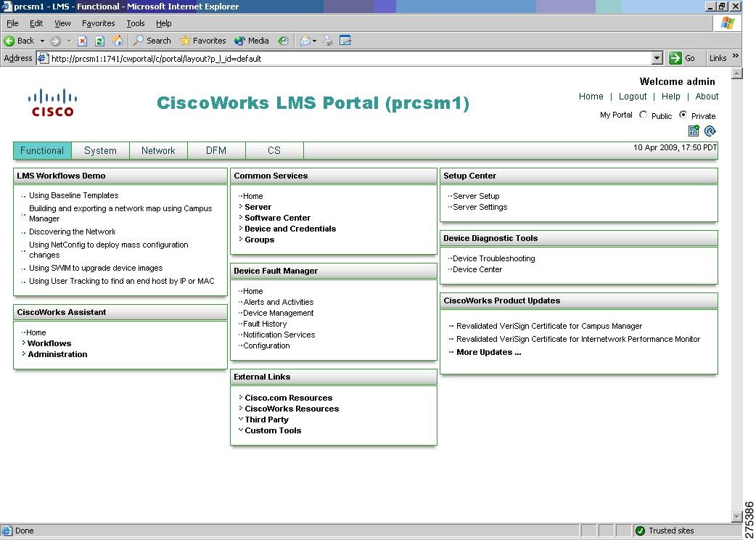This screenshot has height=540, width=756.
Task: Click the Mail envelope icon
Action: pyautogui.click(x=305, y=41)
